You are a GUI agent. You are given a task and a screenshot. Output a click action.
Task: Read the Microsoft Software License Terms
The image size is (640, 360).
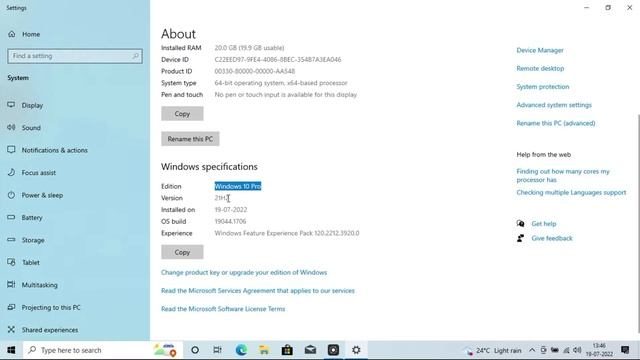pyautogui.click(x=223, y=309)
